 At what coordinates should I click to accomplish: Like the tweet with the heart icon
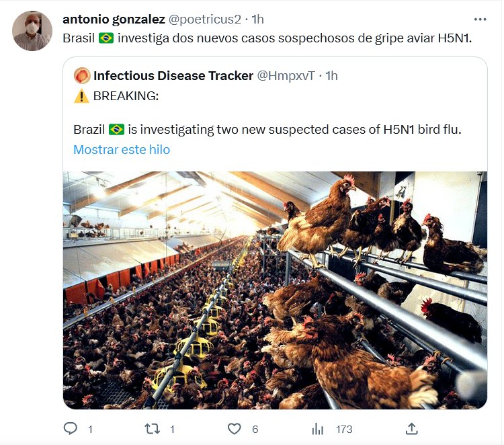[234, 428]
